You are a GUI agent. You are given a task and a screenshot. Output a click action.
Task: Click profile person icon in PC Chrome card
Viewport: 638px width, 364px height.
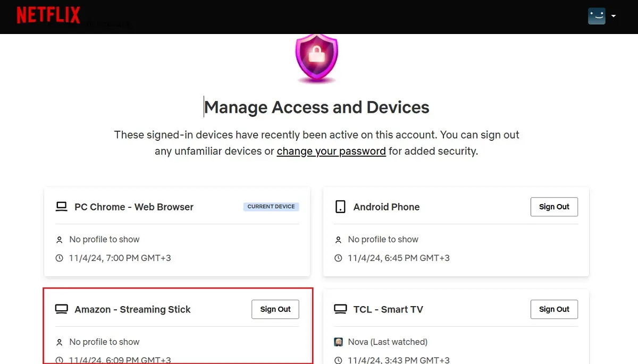click(x=60, y=240)
